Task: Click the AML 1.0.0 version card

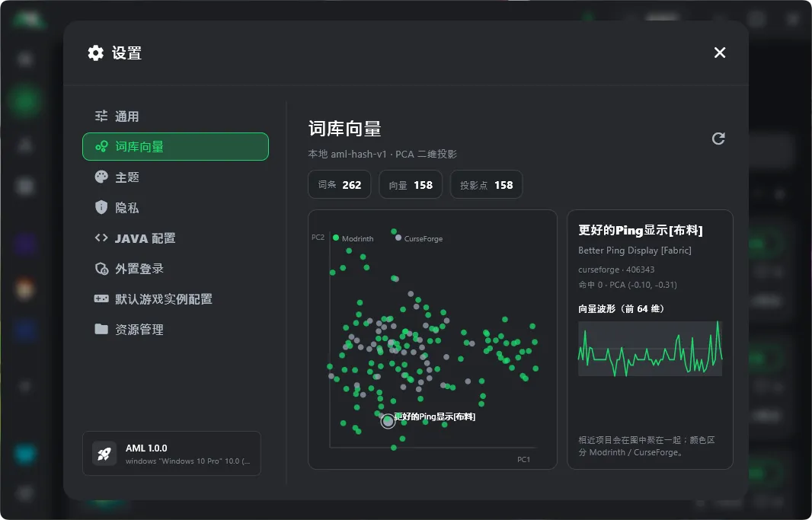Action: point(171,453)
